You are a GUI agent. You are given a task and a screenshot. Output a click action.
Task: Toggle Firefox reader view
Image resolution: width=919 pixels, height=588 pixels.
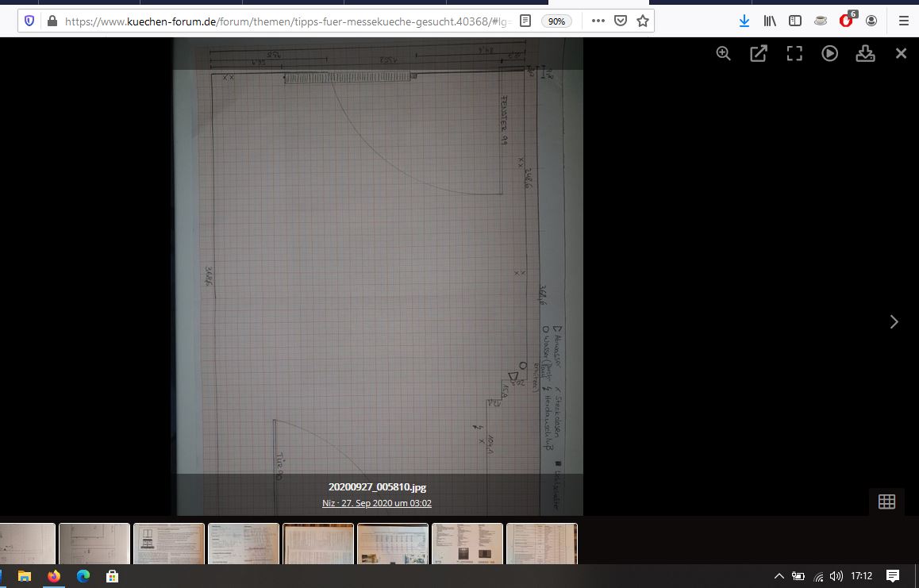point(525,21)
